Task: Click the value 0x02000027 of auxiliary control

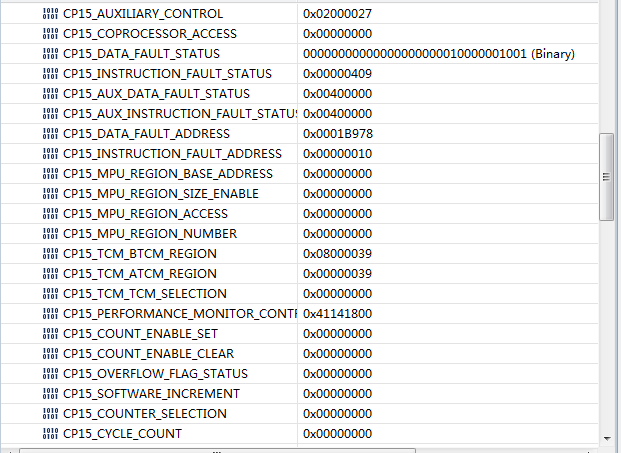Action: tap(336, 14)
